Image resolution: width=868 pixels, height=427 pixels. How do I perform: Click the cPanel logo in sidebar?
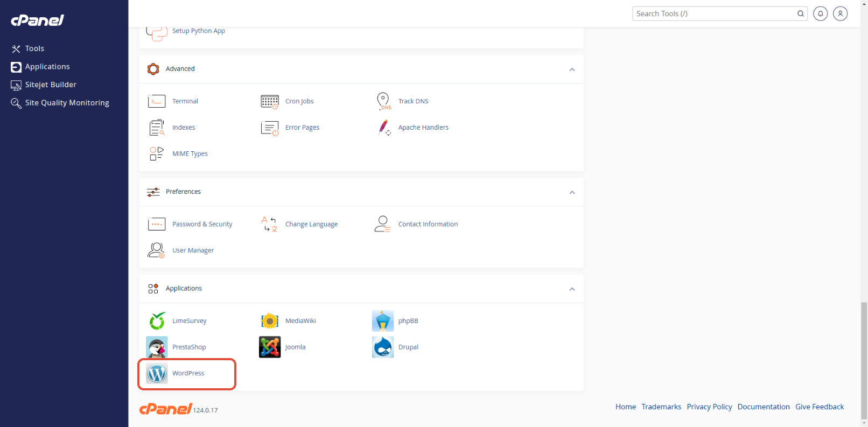coord(38,20)
